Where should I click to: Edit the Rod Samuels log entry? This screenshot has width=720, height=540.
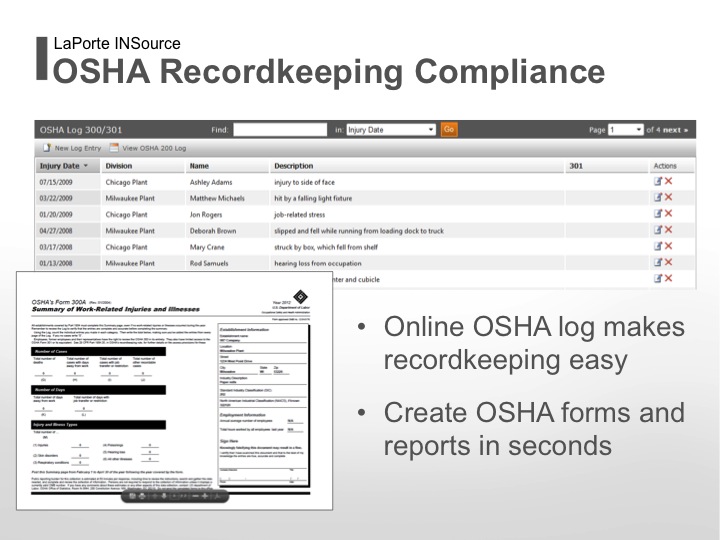click(x=658, y=262)
